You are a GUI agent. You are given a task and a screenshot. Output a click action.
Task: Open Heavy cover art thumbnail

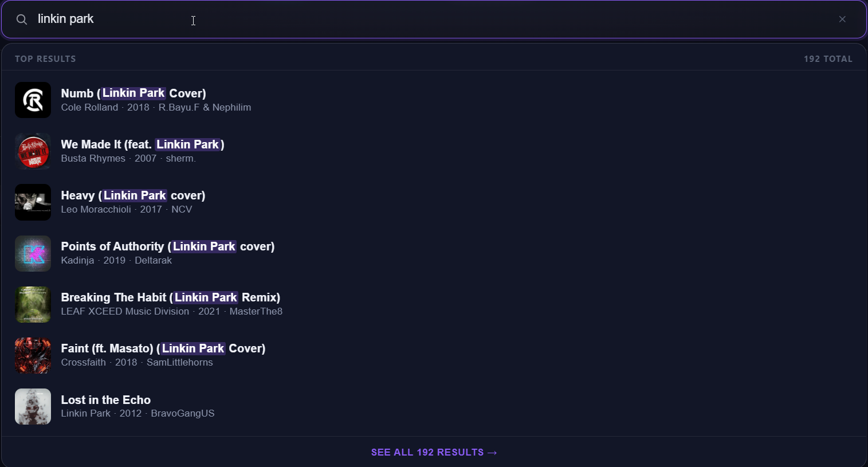point(33,202)
